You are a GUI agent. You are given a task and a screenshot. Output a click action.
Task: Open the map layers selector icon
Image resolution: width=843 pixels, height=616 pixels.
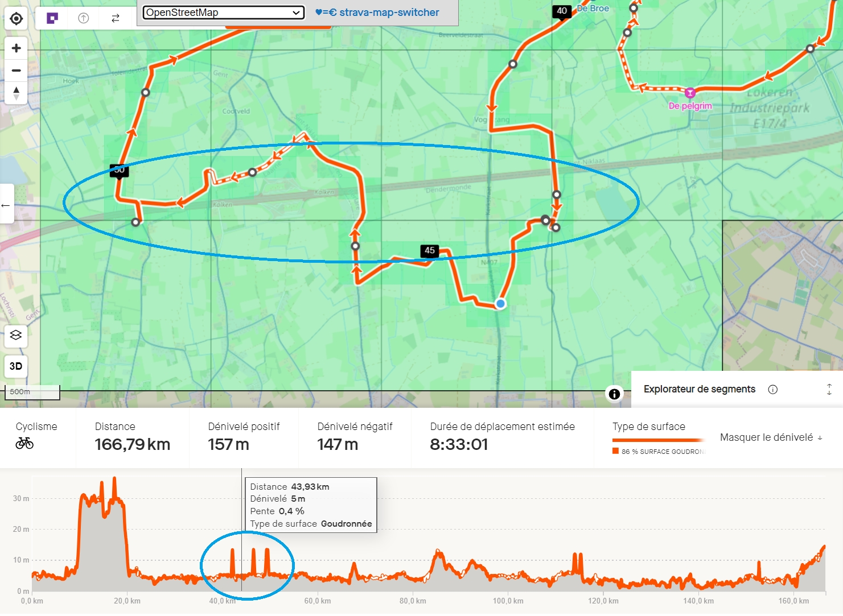coord(16,336)
